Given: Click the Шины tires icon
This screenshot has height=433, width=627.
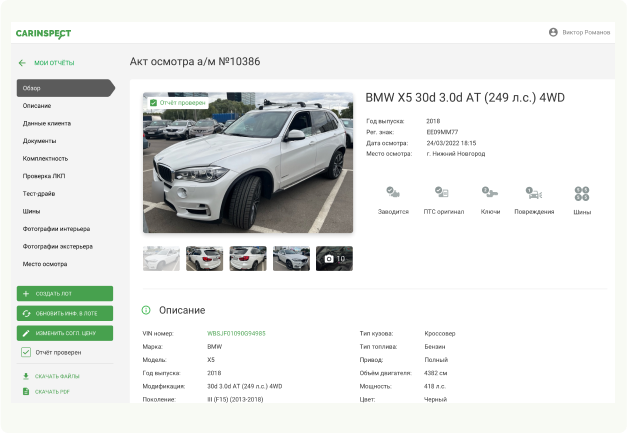Looking at the screenshot, I should (x=582, y=192).
